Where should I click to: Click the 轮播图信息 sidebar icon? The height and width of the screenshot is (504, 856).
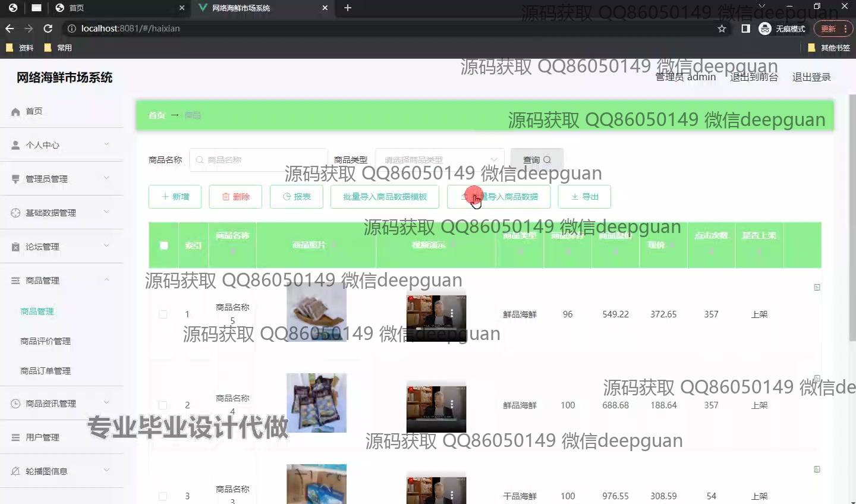coord(15,471)
